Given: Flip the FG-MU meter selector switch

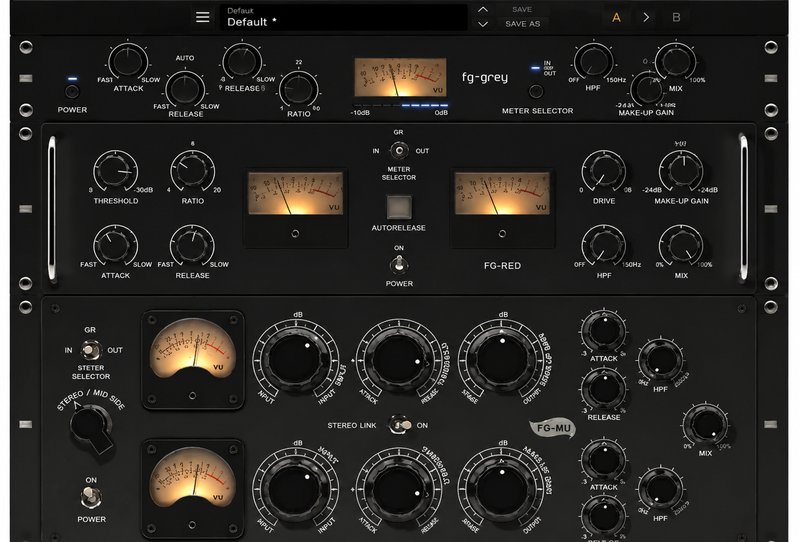Looking at the screenshot, I should tap(90, 350).
